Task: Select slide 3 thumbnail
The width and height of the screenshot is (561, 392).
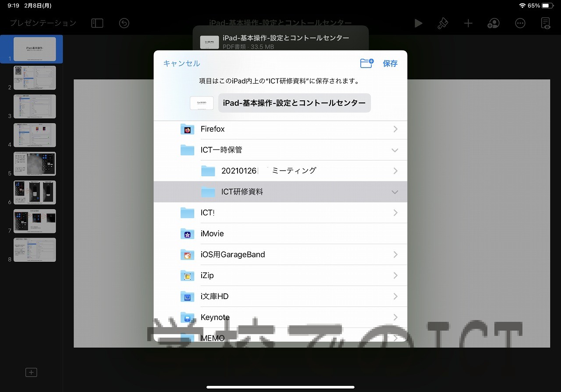Action: pos(35,107)
